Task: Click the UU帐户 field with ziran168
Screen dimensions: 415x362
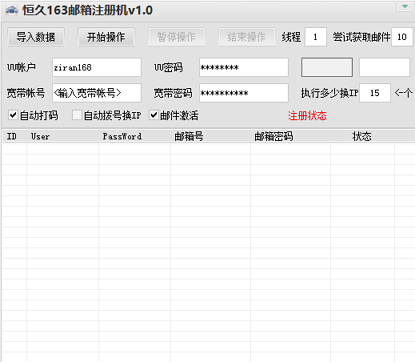Action: [x=97, y=67]
